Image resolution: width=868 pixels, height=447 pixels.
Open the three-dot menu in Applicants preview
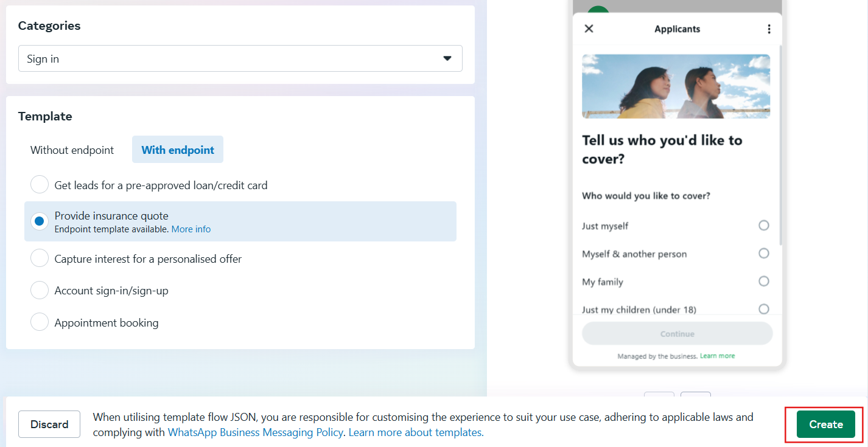769,29
